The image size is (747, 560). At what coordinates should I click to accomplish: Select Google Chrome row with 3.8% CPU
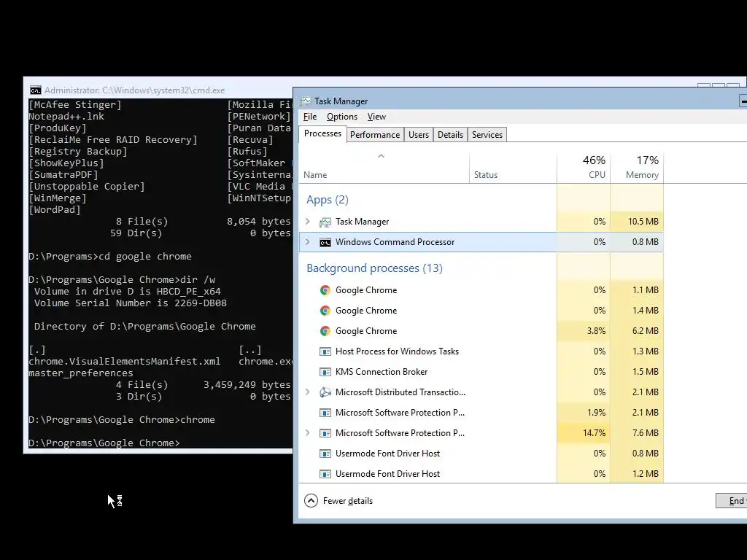[481, 331]
